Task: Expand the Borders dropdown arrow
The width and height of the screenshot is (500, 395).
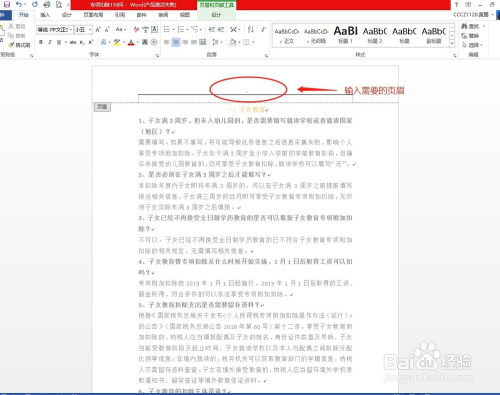Action: (x=253, y=42)
